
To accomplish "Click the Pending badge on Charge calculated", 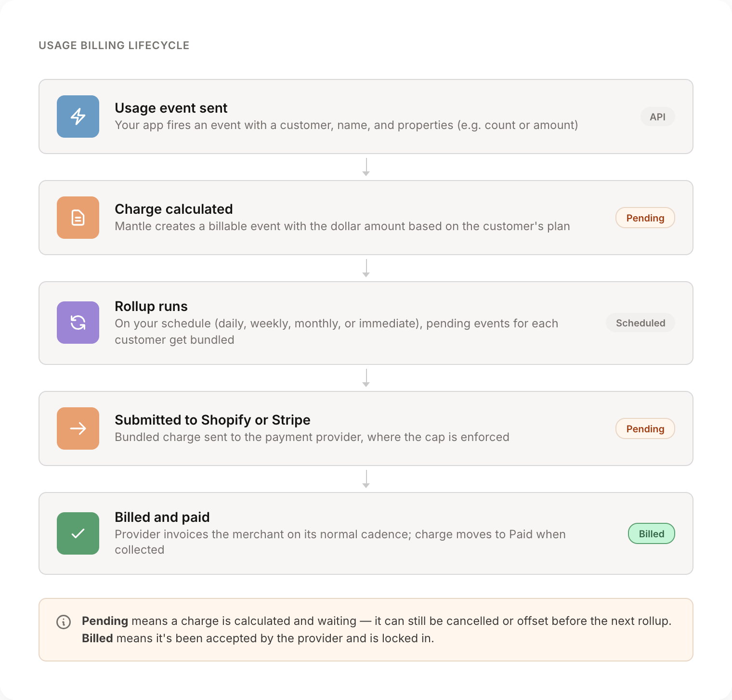I will point(645,218).
